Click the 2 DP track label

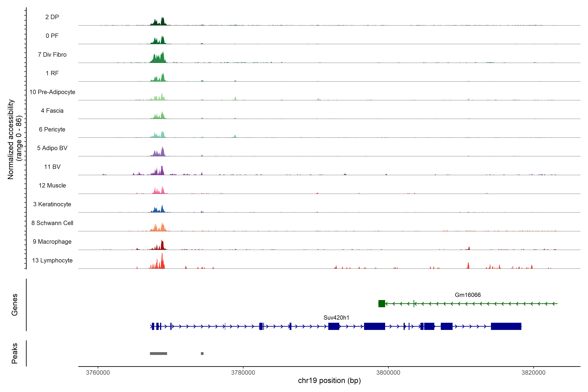pos(52,17)
